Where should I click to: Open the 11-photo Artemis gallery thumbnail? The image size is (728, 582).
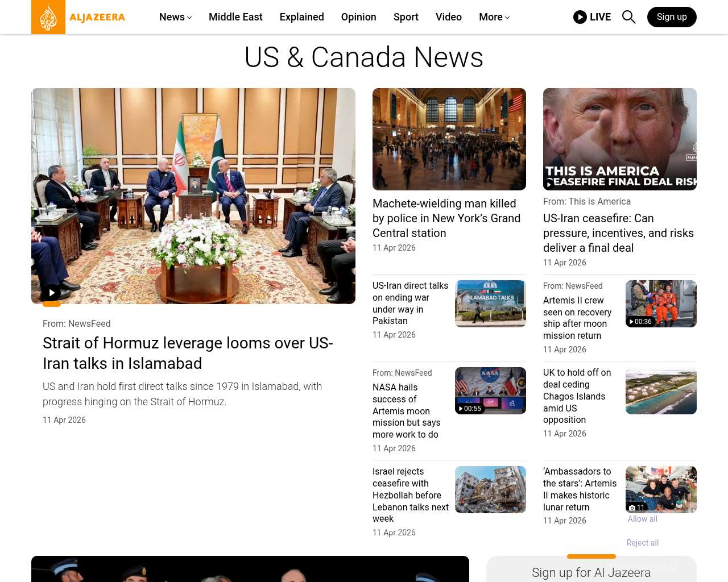(661, 489)
